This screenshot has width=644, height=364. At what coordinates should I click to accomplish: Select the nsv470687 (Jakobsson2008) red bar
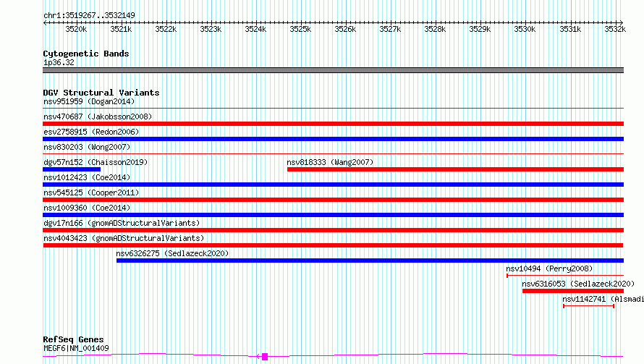pos(333,124)
